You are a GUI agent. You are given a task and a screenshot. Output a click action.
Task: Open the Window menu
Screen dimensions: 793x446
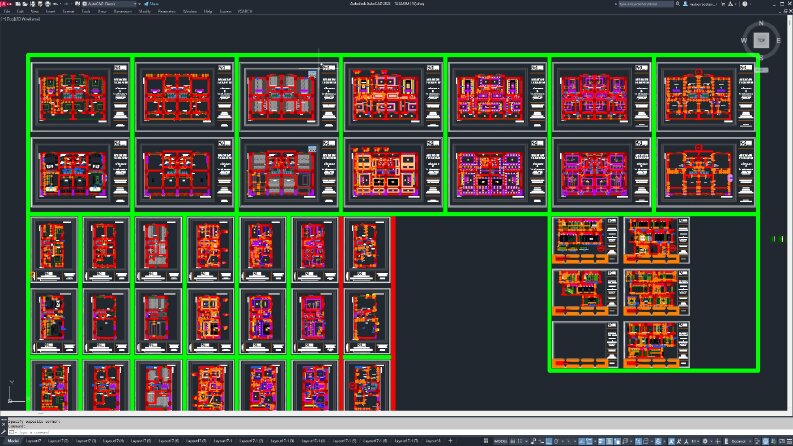pyautogui.click(x=190, y=11)
